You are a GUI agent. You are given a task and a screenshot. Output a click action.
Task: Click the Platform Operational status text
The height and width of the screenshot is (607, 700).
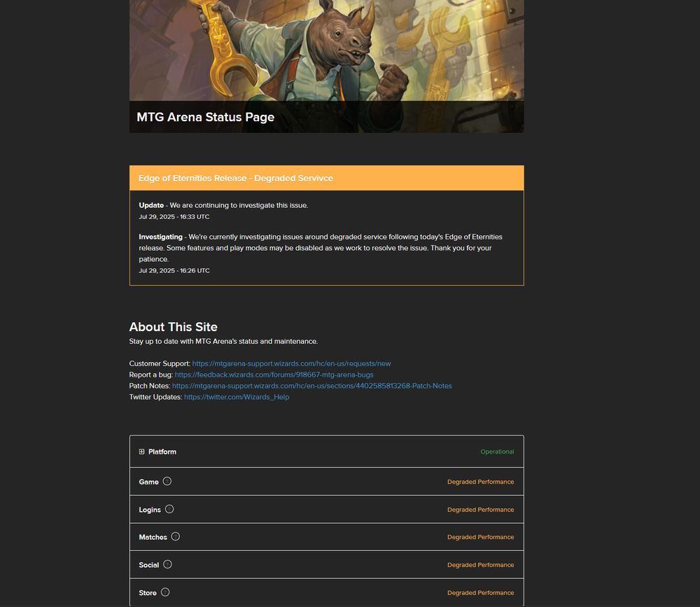point(497,452)
